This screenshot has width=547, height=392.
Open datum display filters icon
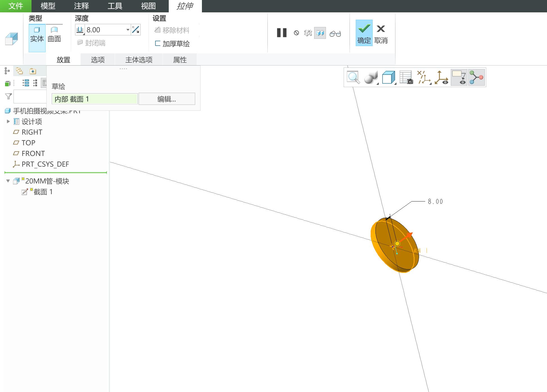[x=424, y=77]
